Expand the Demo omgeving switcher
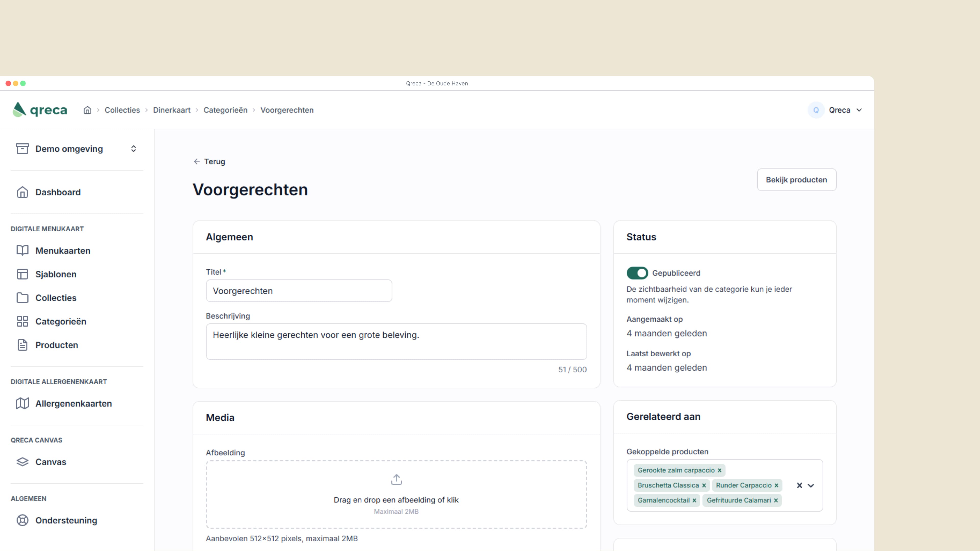Image resolution: width=980 pixels, height=551 pixels. [x=133, y=149]
